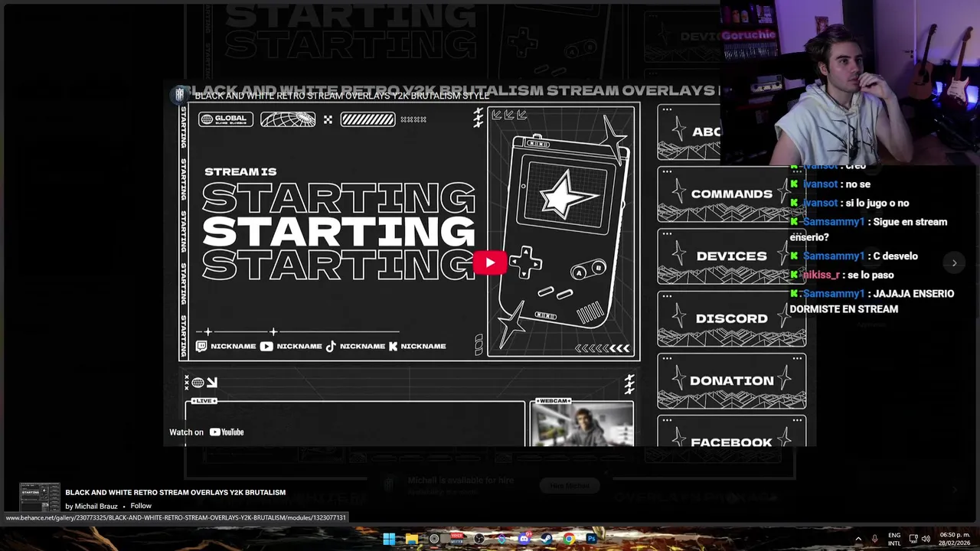980x551 pixels.
Task: Change ENG INTL keyboard language
Action: [x=894, y=539]
